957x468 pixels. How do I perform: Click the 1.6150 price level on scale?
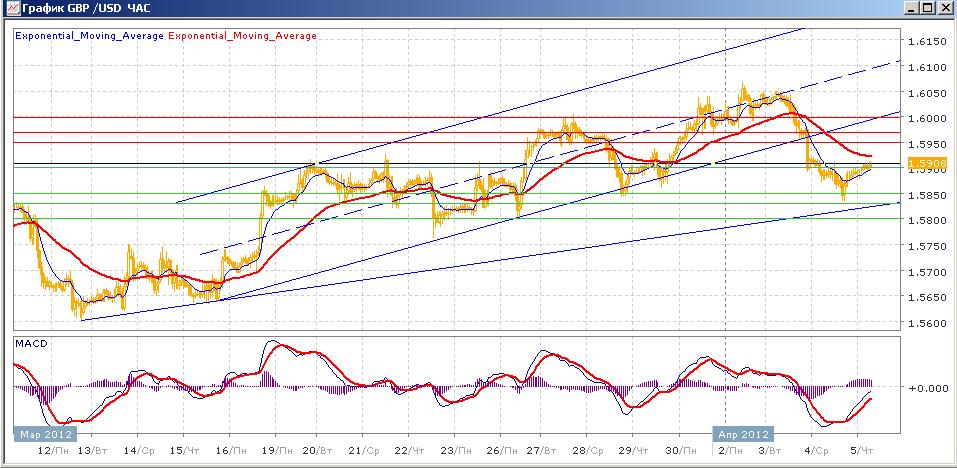pyautogui.click(x=927, y=41)
